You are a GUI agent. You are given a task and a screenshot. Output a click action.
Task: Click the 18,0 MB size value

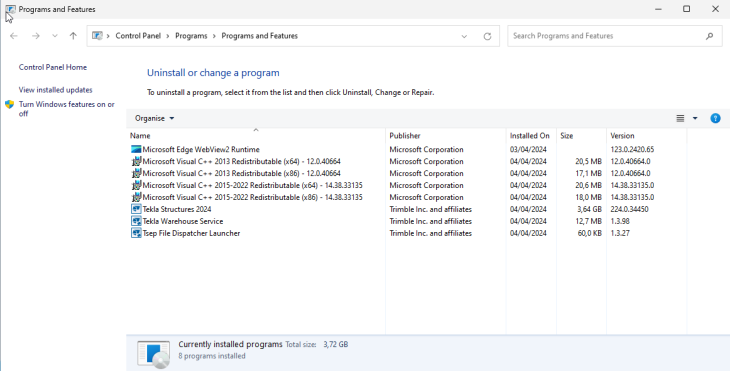point(588,197)
